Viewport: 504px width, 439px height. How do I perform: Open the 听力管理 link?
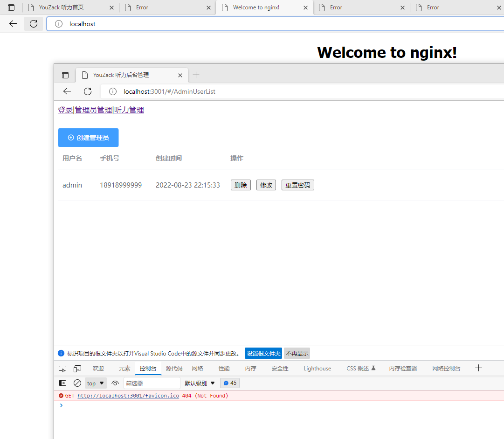(x=129, y=110)
